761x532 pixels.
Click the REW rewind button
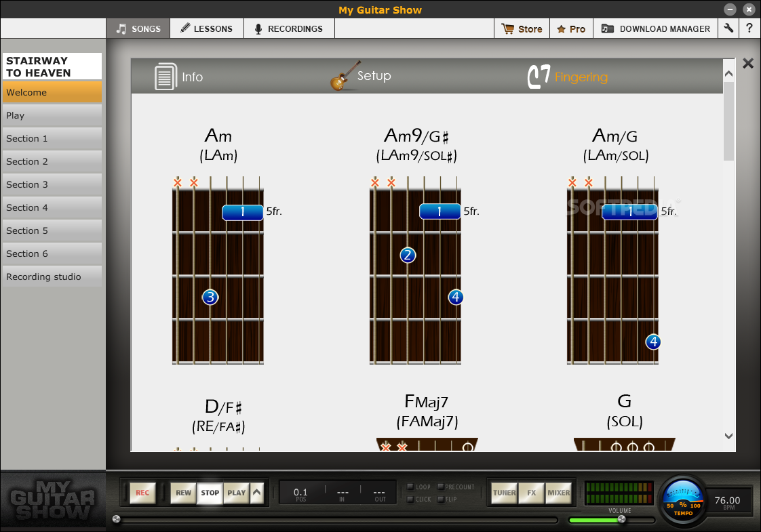pos(183,493)
